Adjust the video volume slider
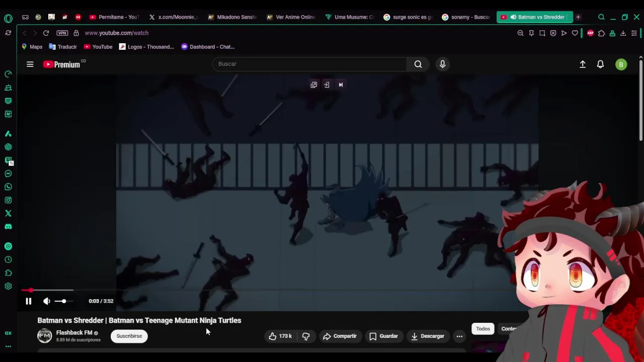 tap(64, 301)
